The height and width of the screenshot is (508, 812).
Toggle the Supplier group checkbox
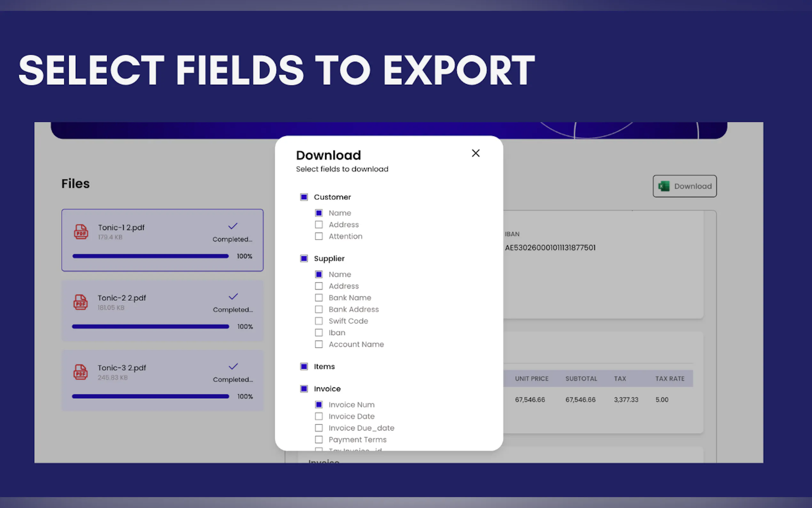point(304,258)
